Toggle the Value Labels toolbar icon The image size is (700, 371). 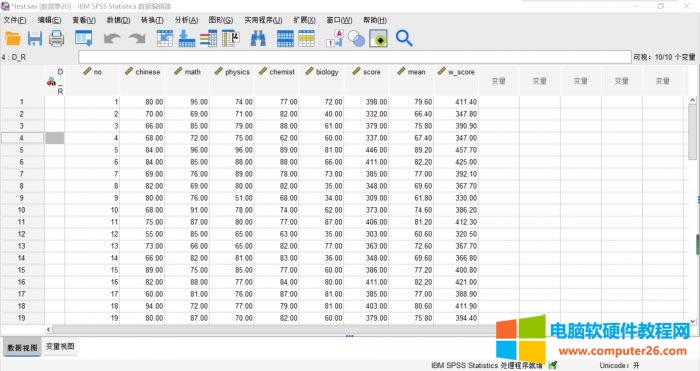[334, 39]
